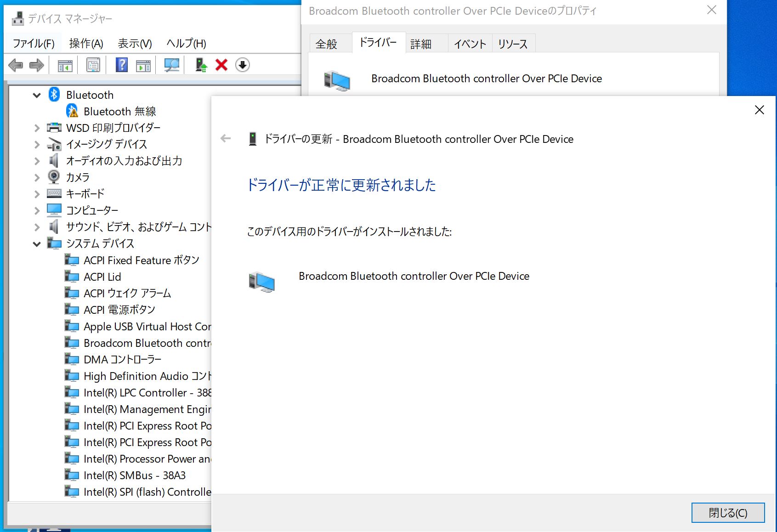The height and width of the screenshot is (532, 777).
Task: Click the イメージング デバイス scanner icon
Action: pyautogui.click(x=54, y=144)
